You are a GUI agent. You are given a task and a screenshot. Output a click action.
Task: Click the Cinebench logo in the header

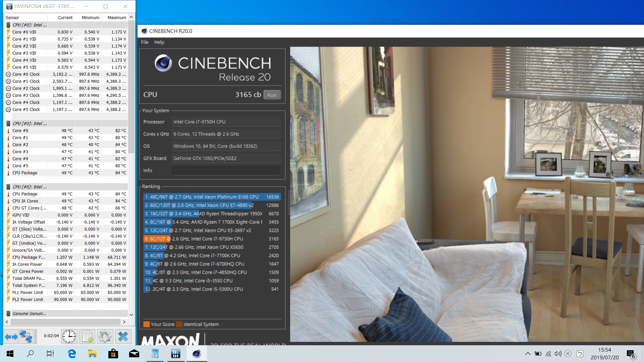pos(163,63)
